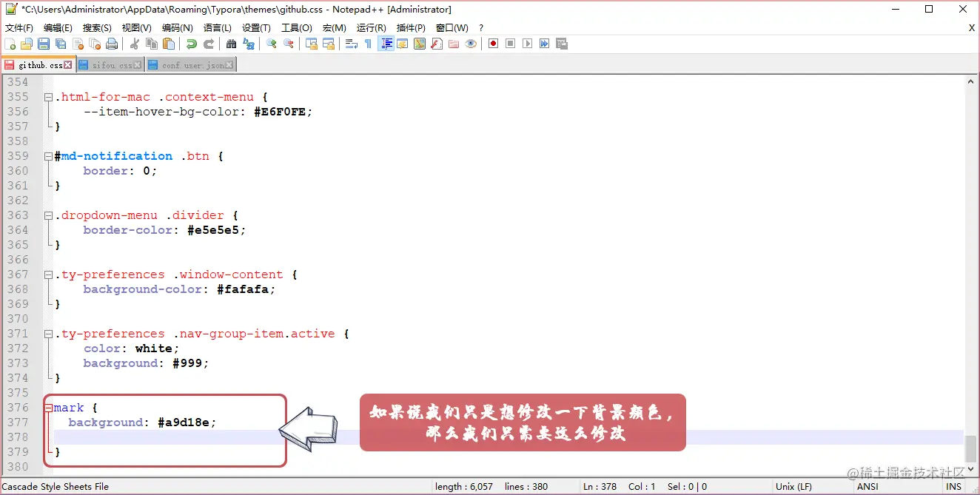This screenshot has width=980, height=495.
Task: Collapse the .ty-preferences .window-content block
Action: tap(47, 275)
